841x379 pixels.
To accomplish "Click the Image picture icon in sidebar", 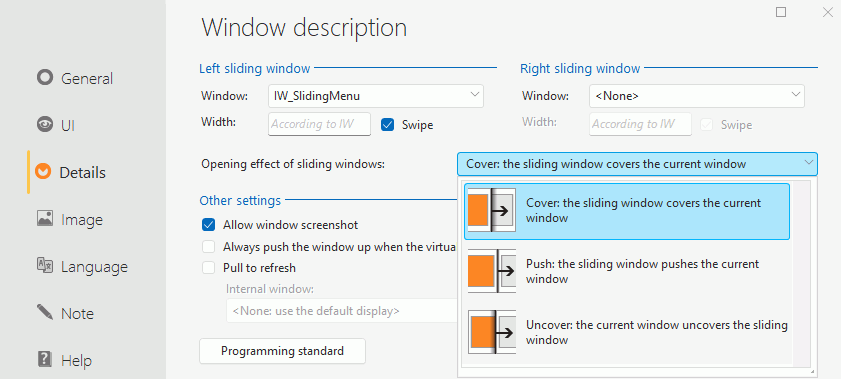I will click(45, 218).
